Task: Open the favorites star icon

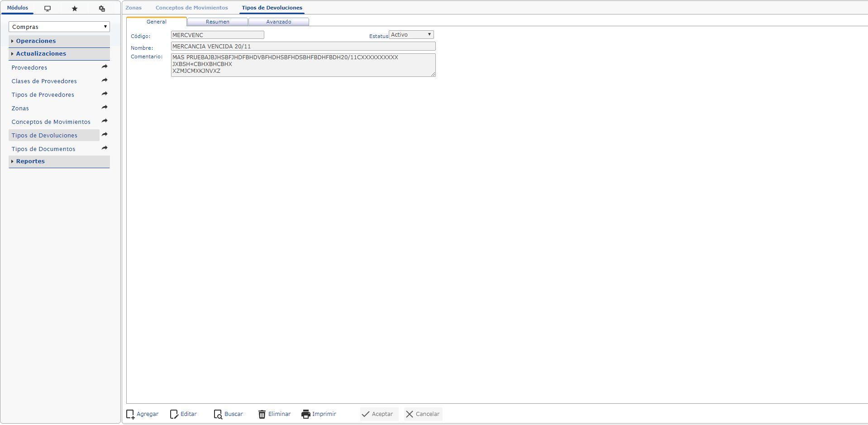Action: [x=75, y=9]
